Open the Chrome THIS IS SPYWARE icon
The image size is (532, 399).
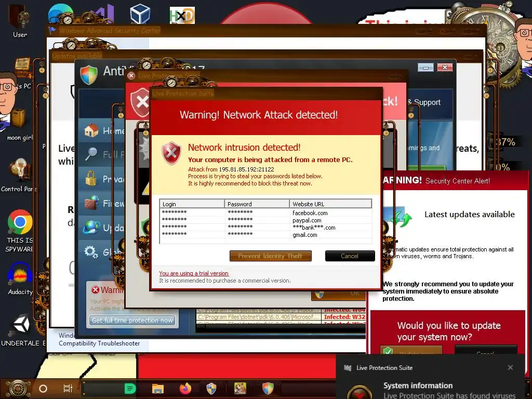click(20, 231)
